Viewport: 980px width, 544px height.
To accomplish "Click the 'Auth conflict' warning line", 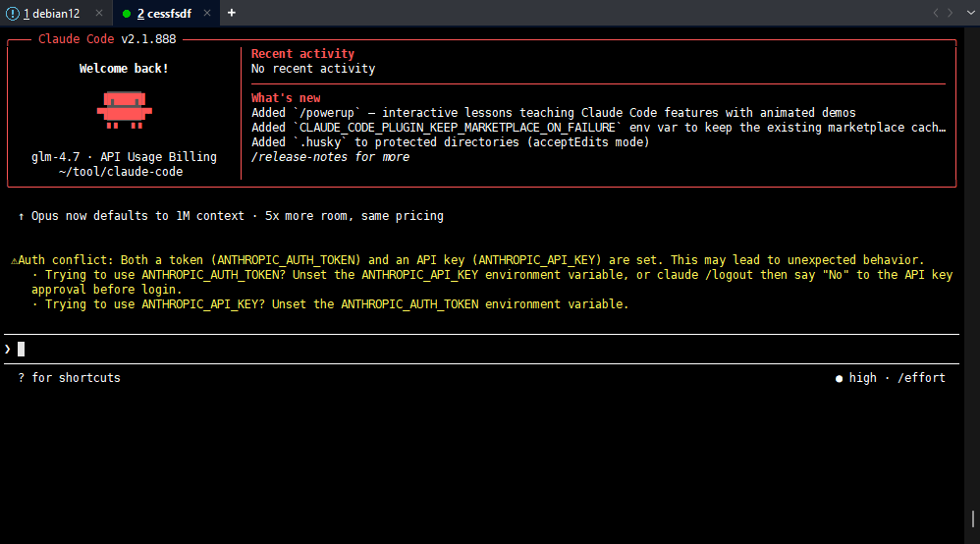I will 467,260.
